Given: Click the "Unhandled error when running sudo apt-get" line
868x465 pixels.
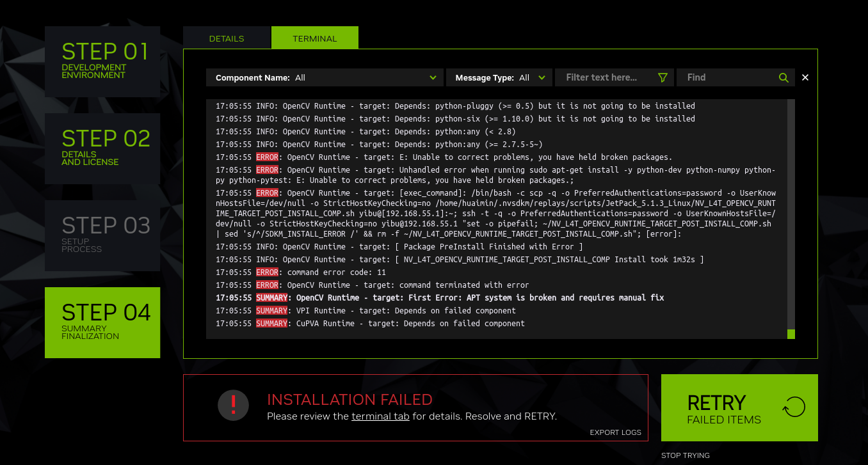Looking at the screenshot, I should 496,175.
